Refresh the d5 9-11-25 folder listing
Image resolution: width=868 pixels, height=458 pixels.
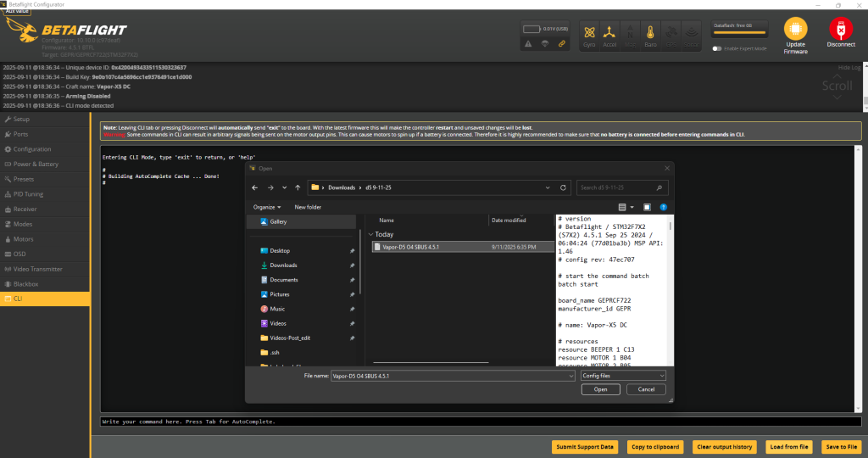[563, 187]
